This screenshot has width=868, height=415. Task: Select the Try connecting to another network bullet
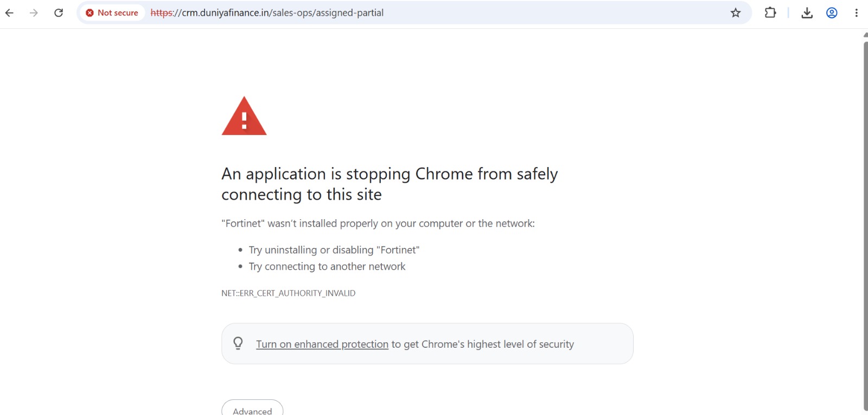327,266
